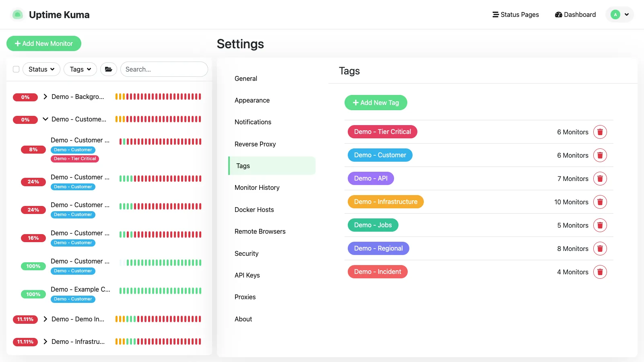Click the Demo - Backgro... heartbeat bar
644x362 pixels.
[x=158, y=97]
